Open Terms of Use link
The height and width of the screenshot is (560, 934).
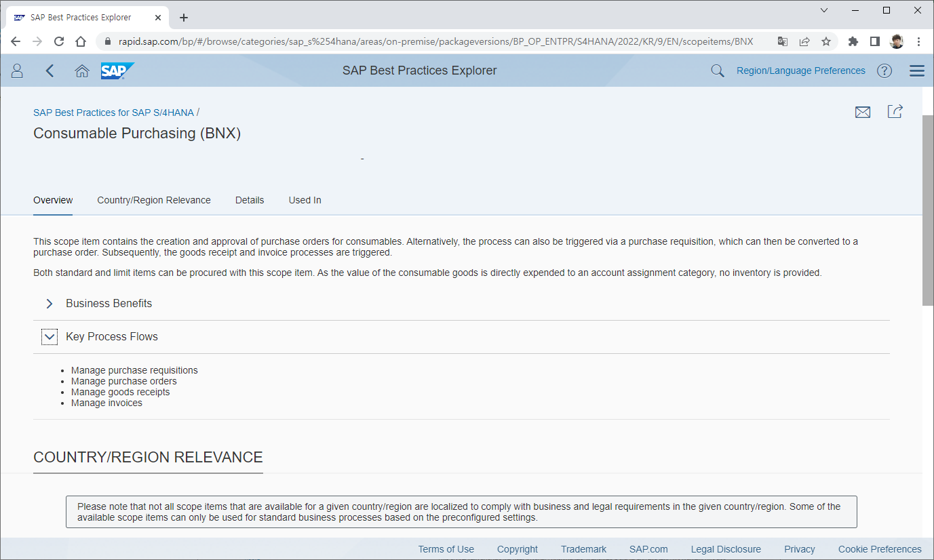pyautogui.click(x=446, y=549)
